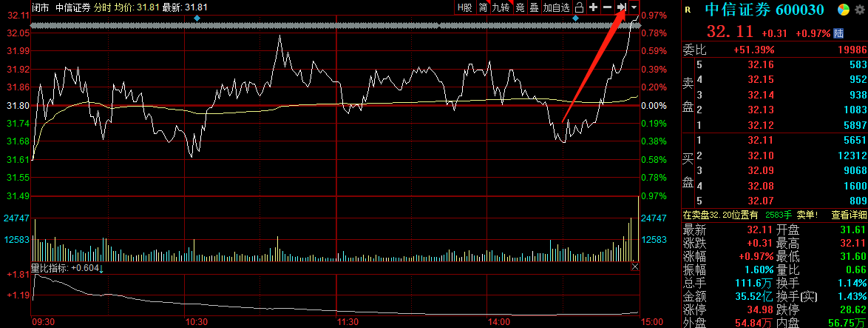
Task: Click the 跌停 28.62 value
Action: click(x=853, y=309)
